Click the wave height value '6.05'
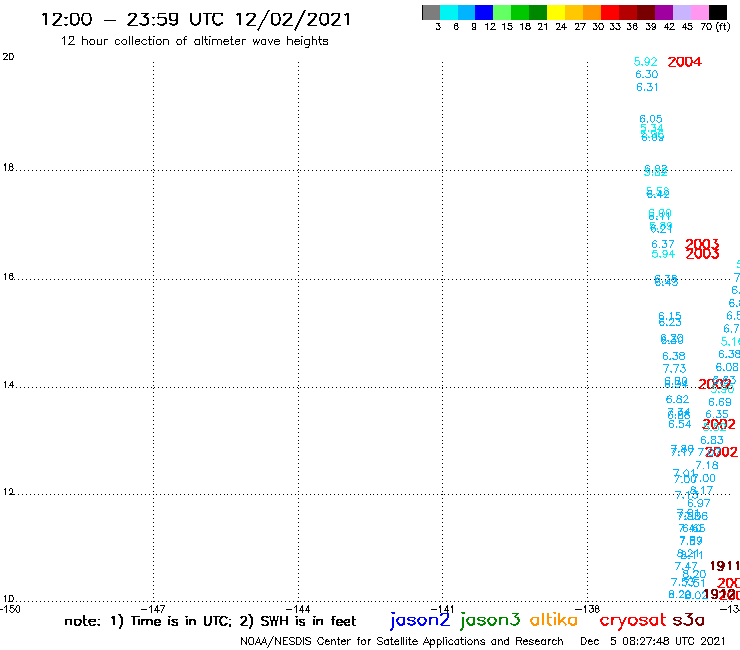Screen dimensions: 740x650 (x=651, y=119)
